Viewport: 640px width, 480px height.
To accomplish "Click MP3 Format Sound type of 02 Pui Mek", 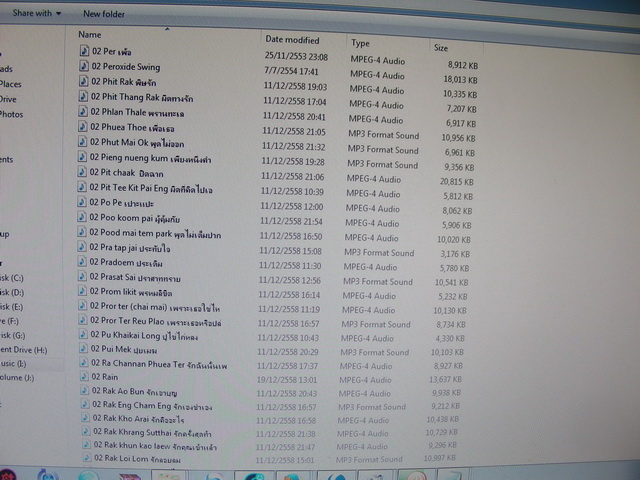I will 375,352.
